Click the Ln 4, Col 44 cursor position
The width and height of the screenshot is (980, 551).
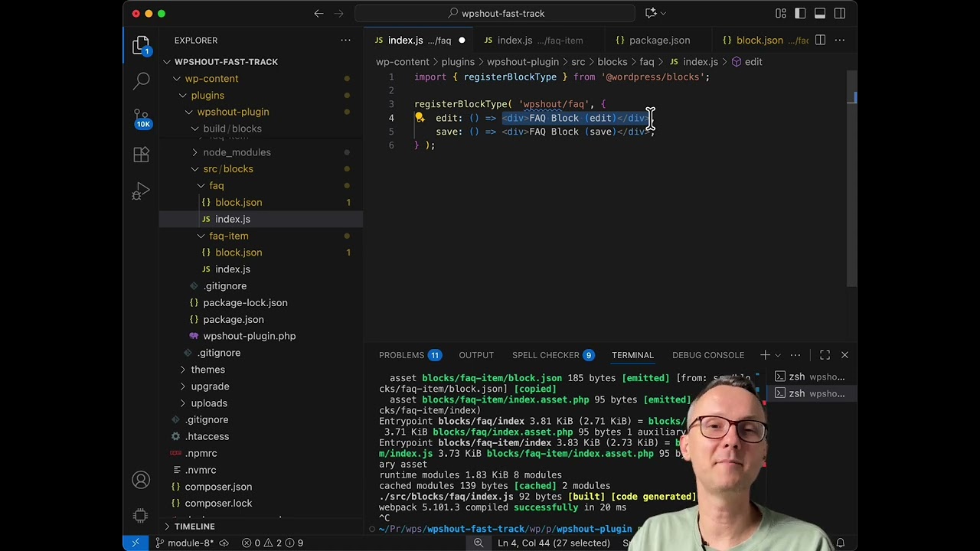[x=554, y=543]
